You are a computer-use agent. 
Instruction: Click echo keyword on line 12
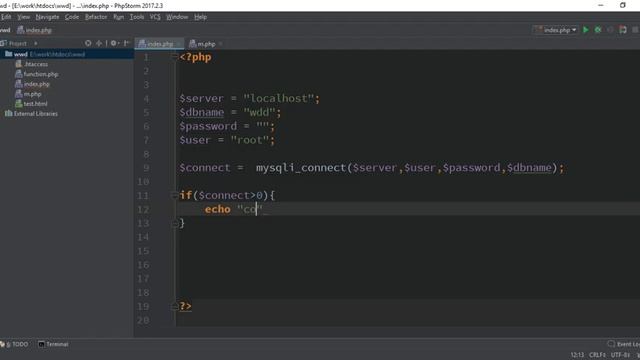218,209
